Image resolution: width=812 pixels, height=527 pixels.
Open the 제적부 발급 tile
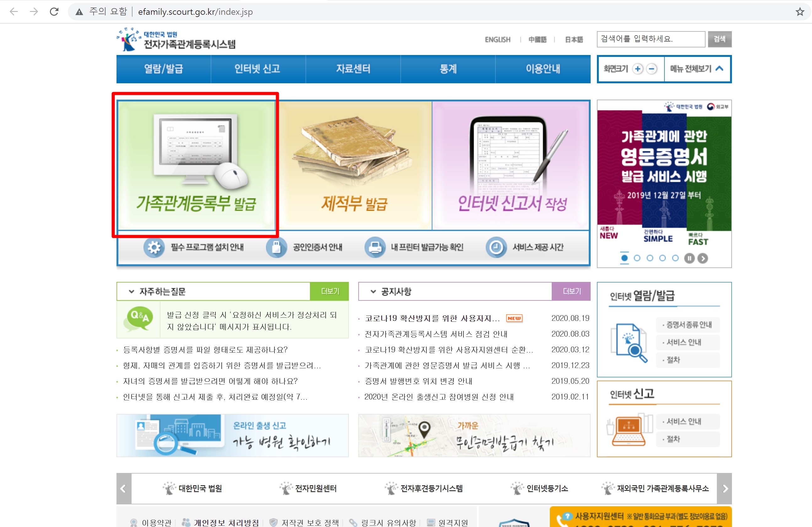click(354, 165)
